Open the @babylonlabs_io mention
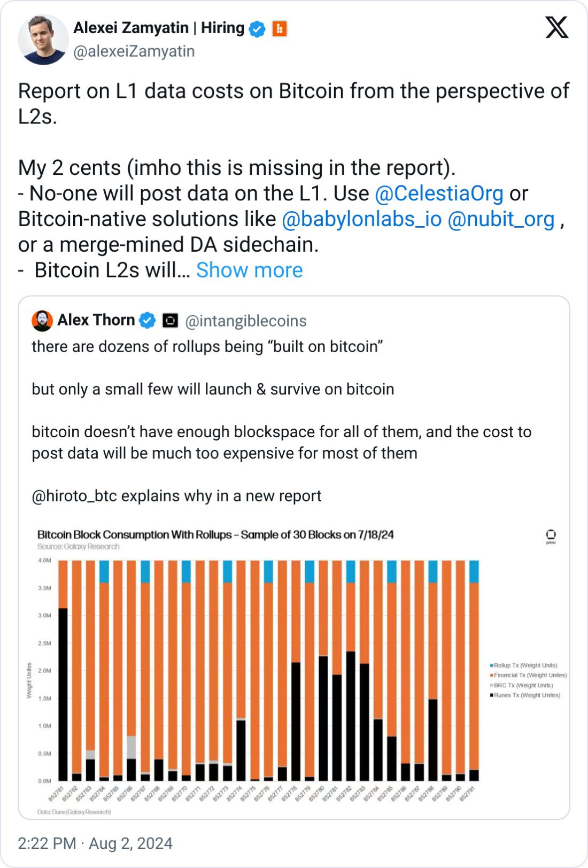 click(x=361, y=219)
